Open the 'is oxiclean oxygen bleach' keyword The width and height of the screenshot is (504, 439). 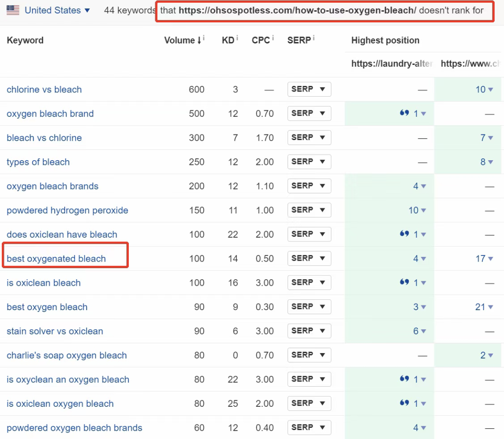(x=60, y=404)
